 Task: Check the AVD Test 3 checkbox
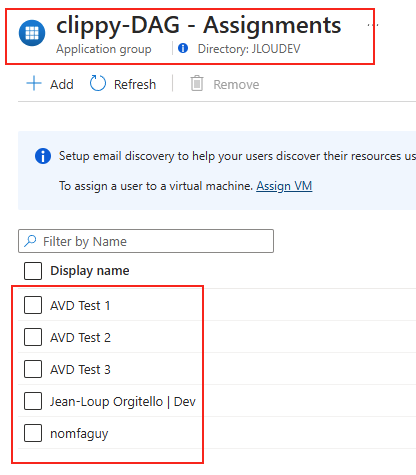pos(33,369)
